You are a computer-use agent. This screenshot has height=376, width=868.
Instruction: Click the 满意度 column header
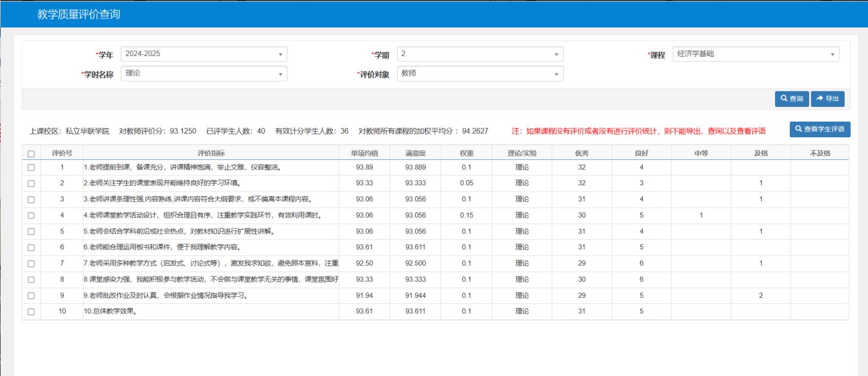tap(415, 153)
